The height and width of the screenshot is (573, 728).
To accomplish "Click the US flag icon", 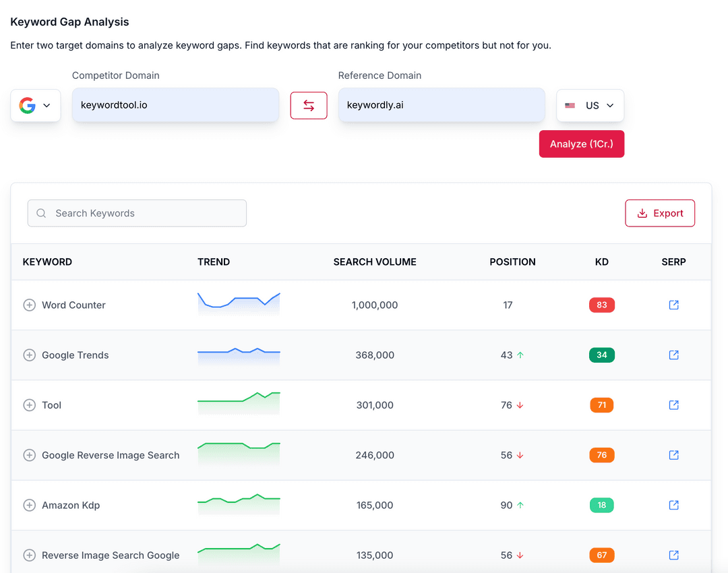I will (x=570, y=105).
